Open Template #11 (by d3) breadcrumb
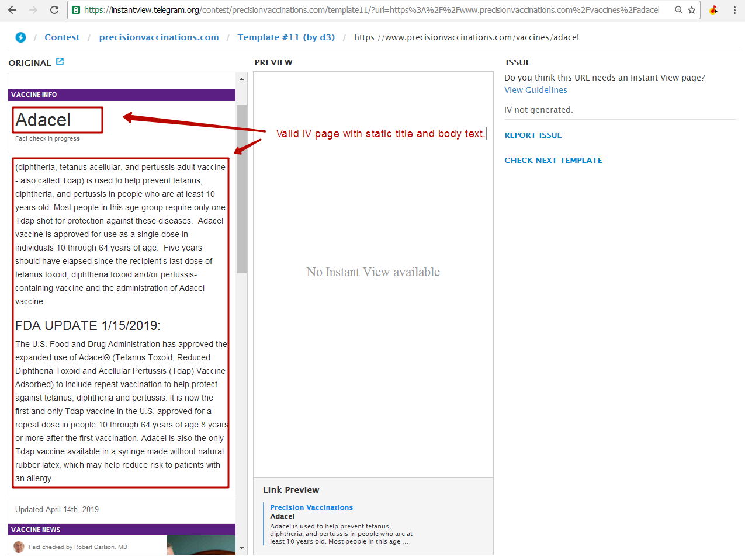The height and width of the screenshot is (560, 745). tap(286, 37)
